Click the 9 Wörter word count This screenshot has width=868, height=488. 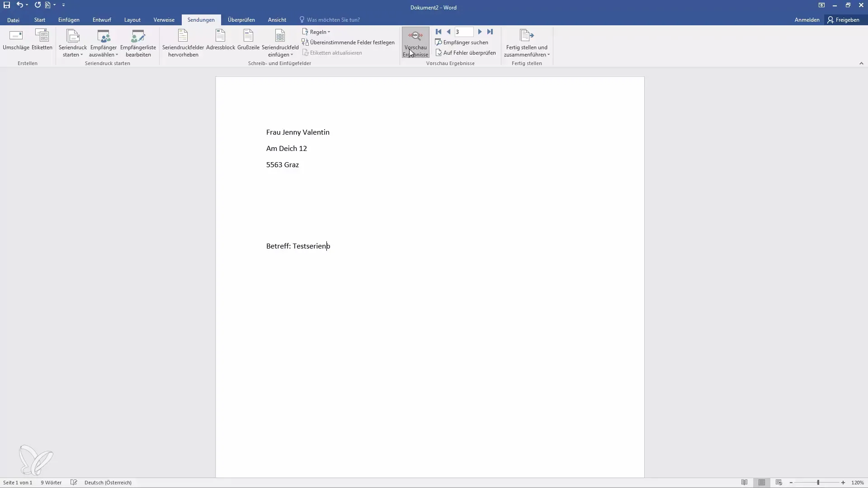51,483
